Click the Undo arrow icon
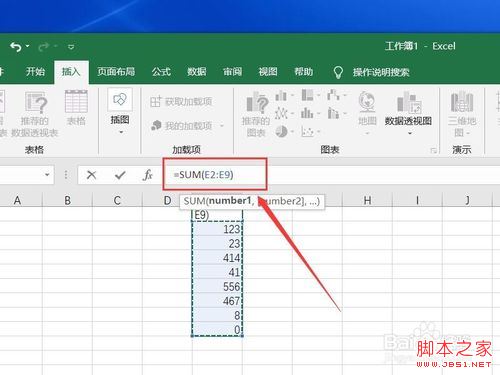The width and height of the screenshot is (500, 375). (15, 47)
